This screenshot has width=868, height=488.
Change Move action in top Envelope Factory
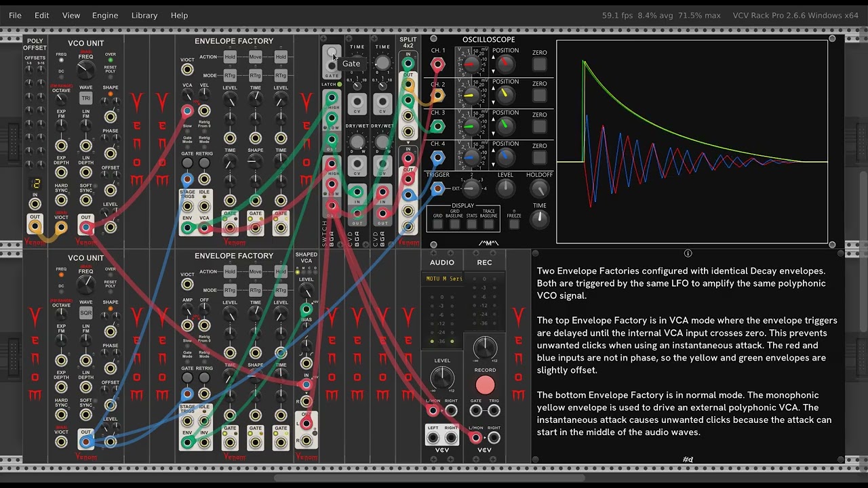[255, 57]
